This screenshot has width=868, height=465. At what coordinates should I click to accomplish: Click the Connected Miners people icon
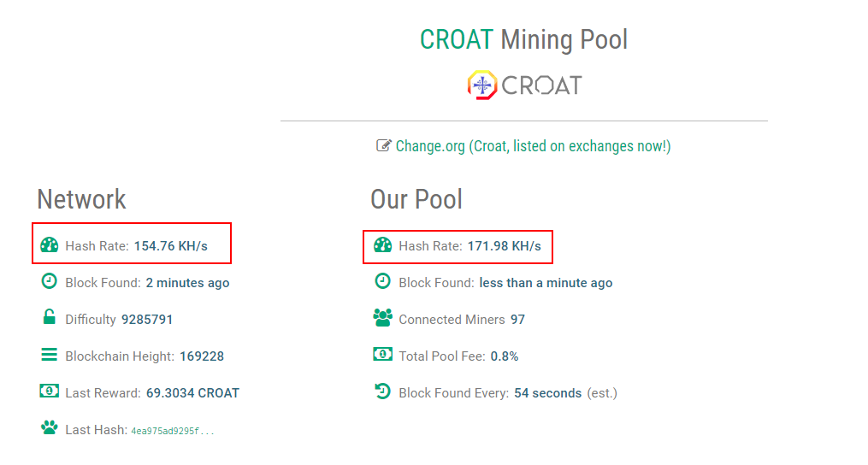pos(382,318)
